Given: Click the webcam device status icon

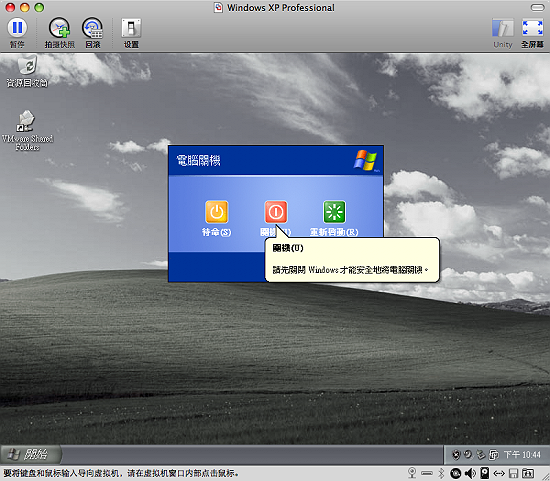Looking at the screenshot, I should 412,473.
